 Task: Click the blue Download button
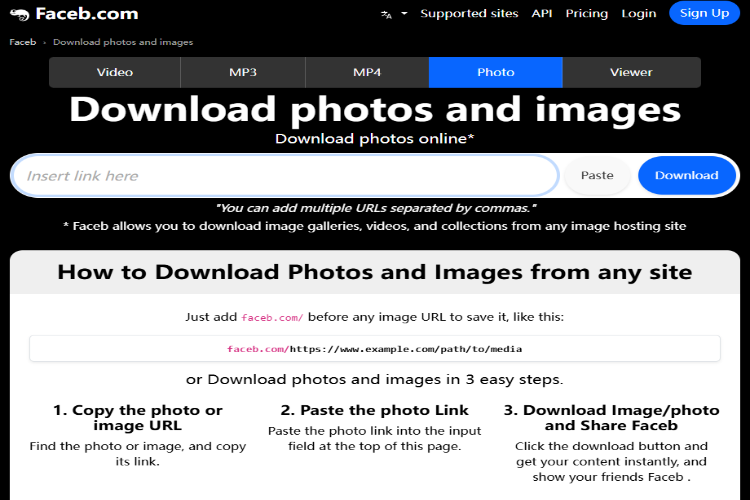[686, 176]
